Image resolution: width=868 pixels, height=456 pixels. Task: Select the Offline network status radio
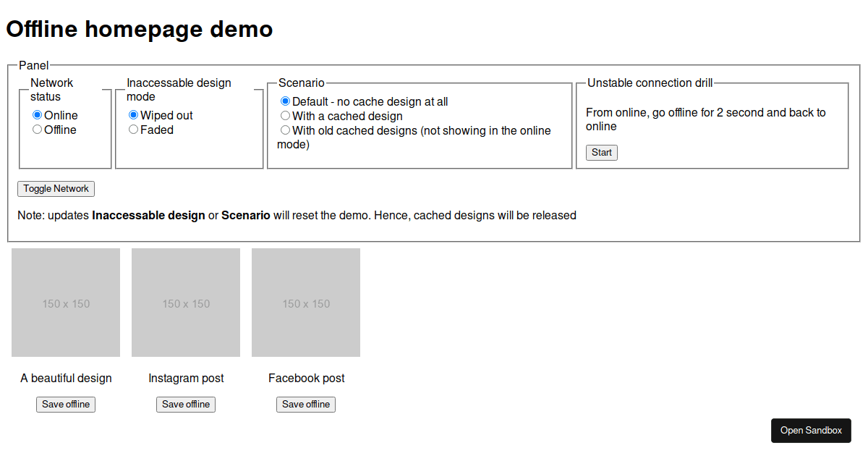tap(38, 130)
